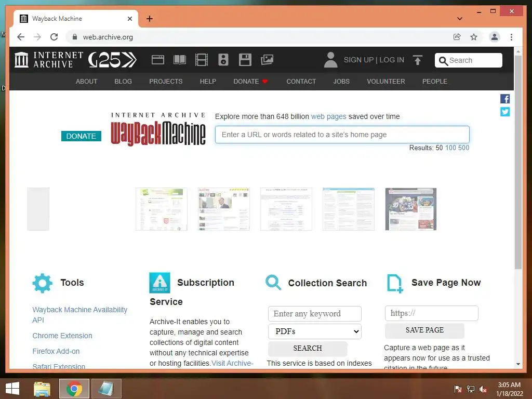
Task: Open the BLOG menu item
Action: pyautogui.click(x=123, y=82)
